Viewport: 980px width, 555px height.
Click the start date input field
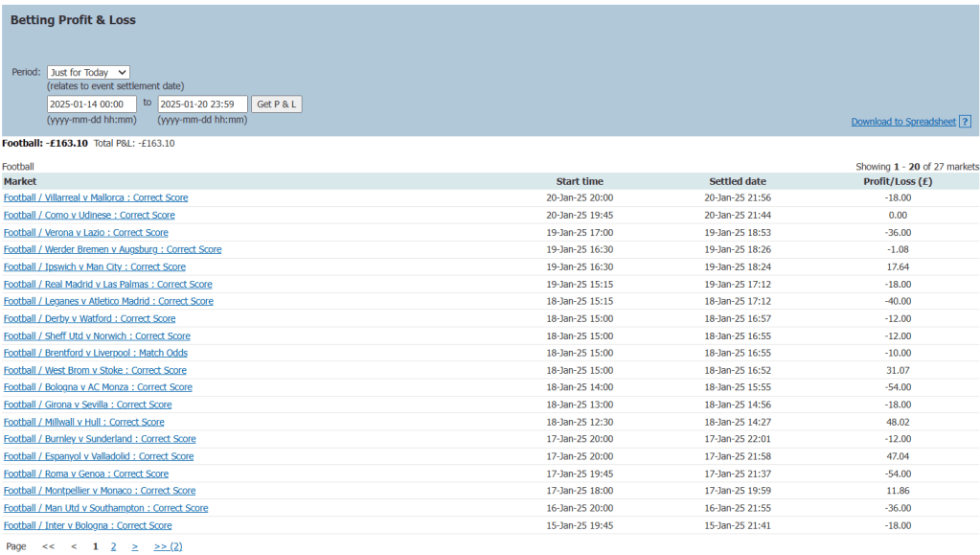click(x=92, y=104)
